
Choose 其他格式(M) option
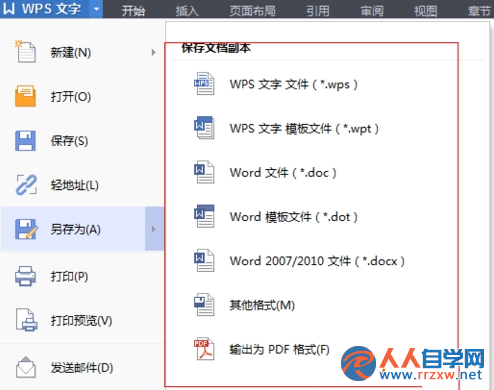click(262, 305)
